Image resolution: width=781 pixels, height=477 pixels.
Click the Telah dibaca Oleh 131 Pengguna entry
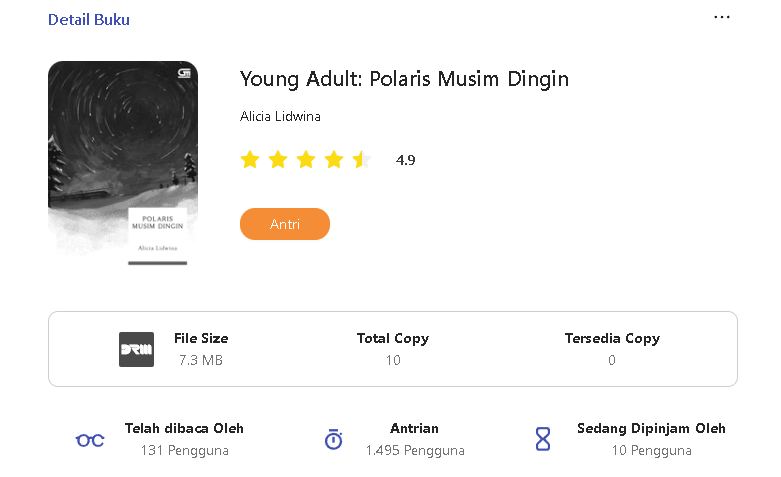point(184,439)
